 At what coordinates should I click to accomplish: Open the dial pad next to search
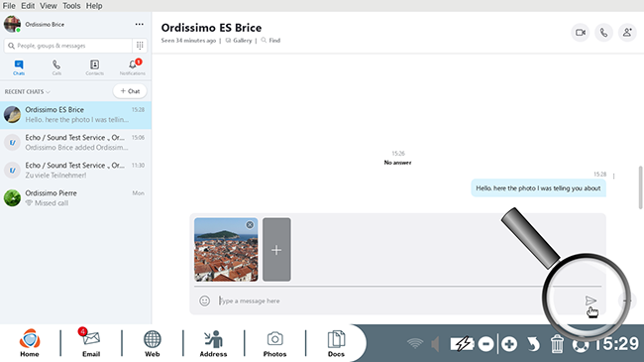140,46
